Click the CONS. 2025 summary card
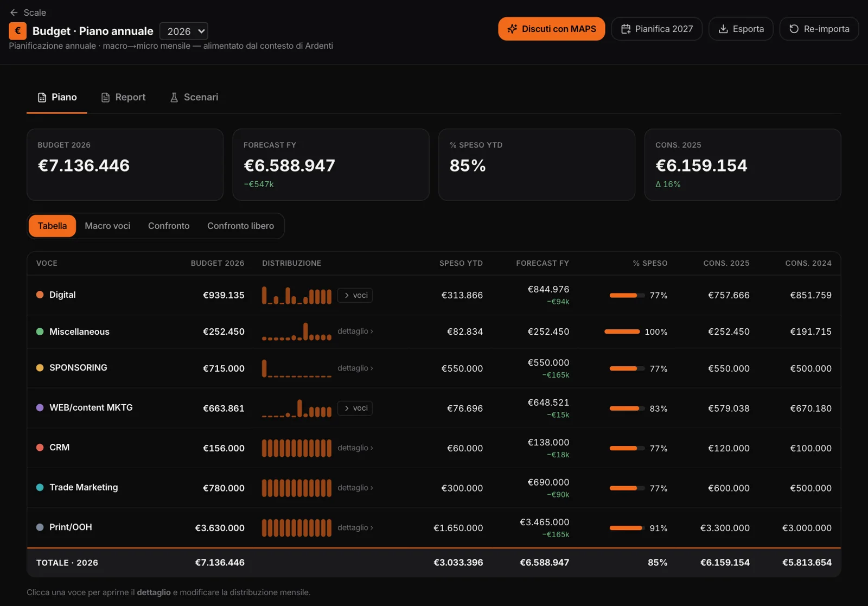The width and height of the screenshot is (868, 606). click(743, 164)
